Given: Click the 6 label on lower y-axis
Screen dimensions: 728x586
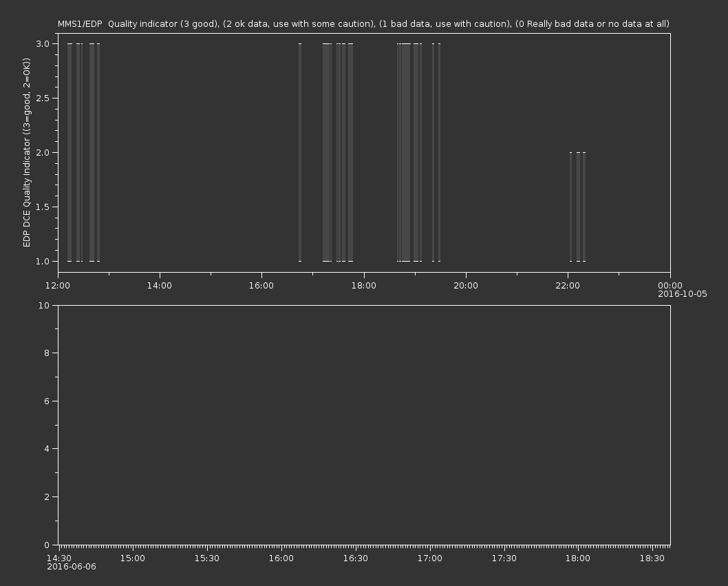Looking at the screenshot, I should pyautogui.click(x=46, y=401).
